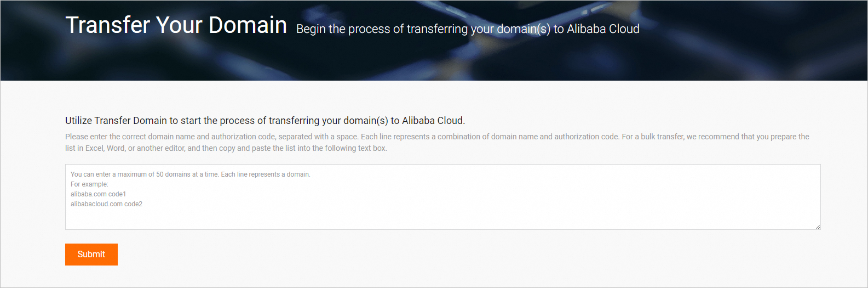Click the "Transfer Your Domain" banner title
868x288 pixels.
click(176, 25)
